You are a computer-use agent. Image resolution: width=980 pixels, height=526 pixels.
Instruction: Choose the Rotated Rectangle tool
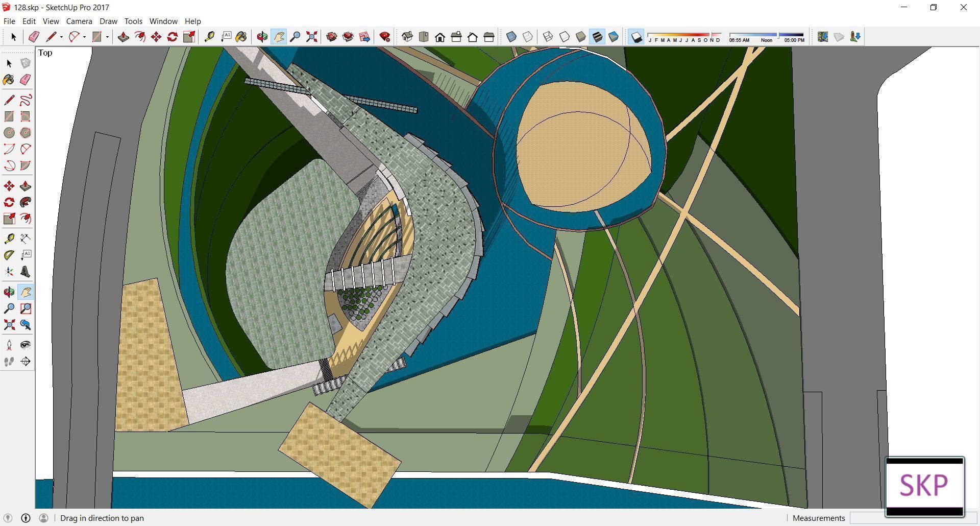tap(26, 116)
